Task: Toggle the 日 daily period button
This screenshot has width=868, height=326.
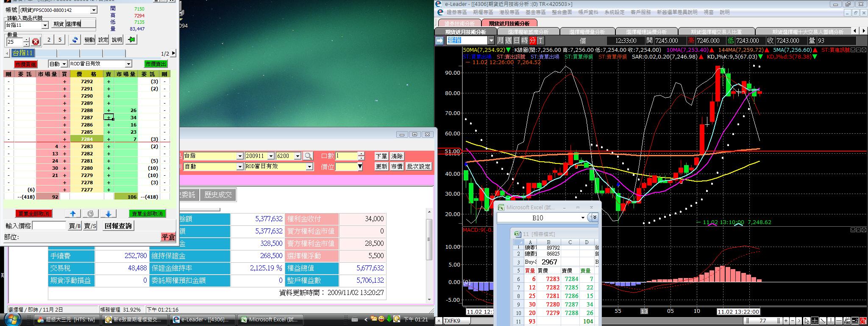Action: tap(516, 41)
